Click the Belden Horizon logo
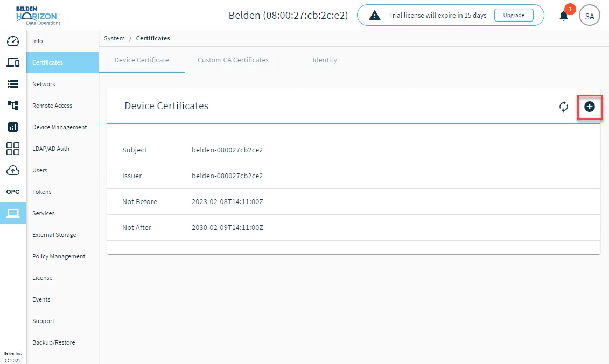This screenshot has height=364, width=609. [38, 16]
